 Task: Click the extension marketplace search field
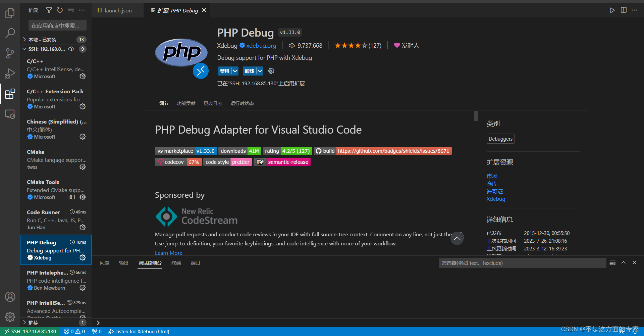[x=57, y=26]
